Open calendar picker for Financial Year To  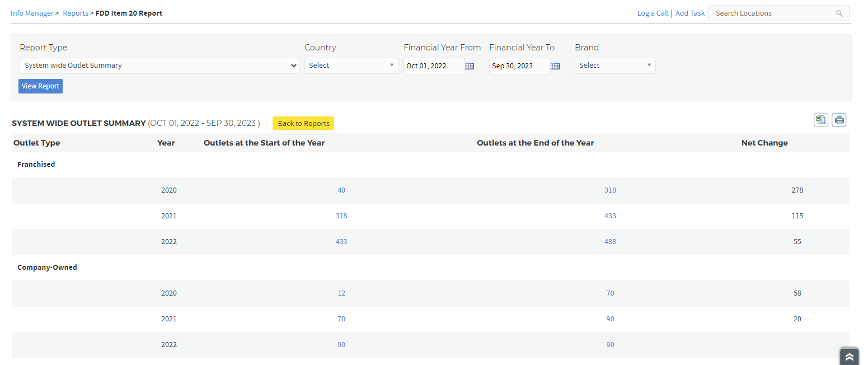[555, 66]
